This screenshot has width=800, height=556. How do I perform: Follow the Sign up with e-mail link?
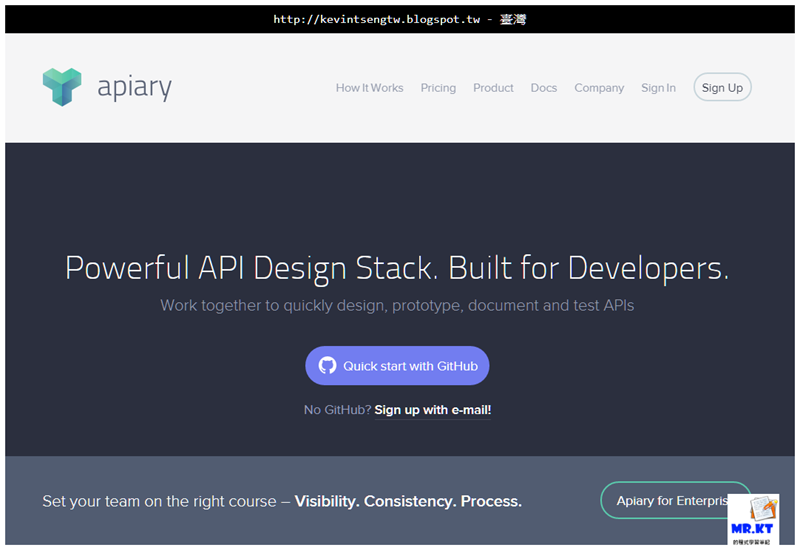[x=433, y=410]
